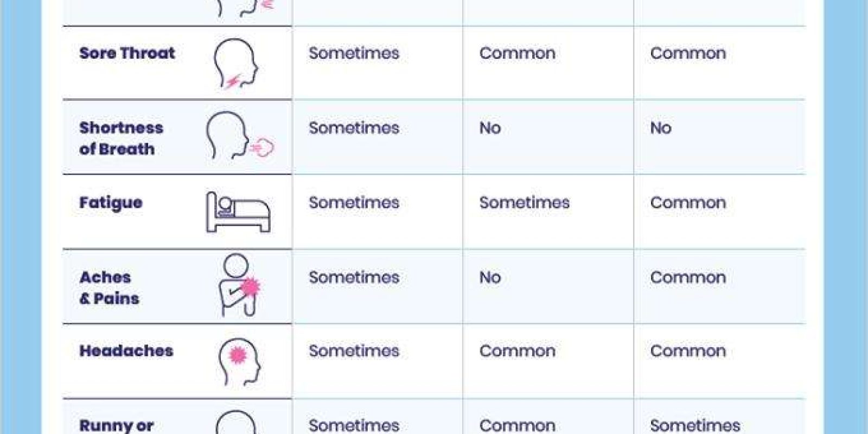Select the Shortness of Breath label
Viewport: 868px width, 434px height.
click(x=121, y=138)
